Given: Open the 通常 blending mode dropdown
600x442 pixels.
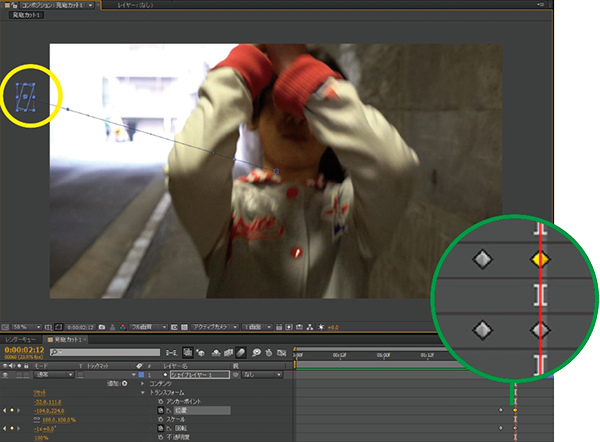Looking at the screenshot, I should [x=54, y=375].
